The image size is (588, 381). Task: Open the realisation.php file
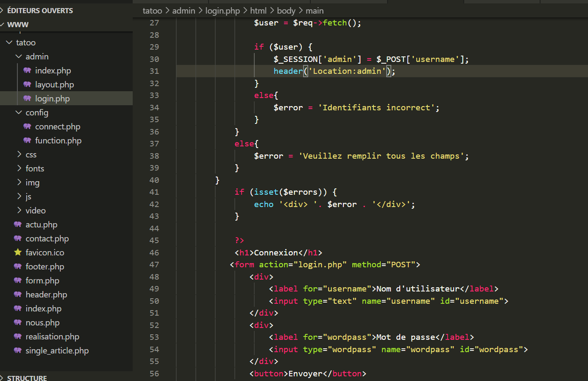[53, 336]
